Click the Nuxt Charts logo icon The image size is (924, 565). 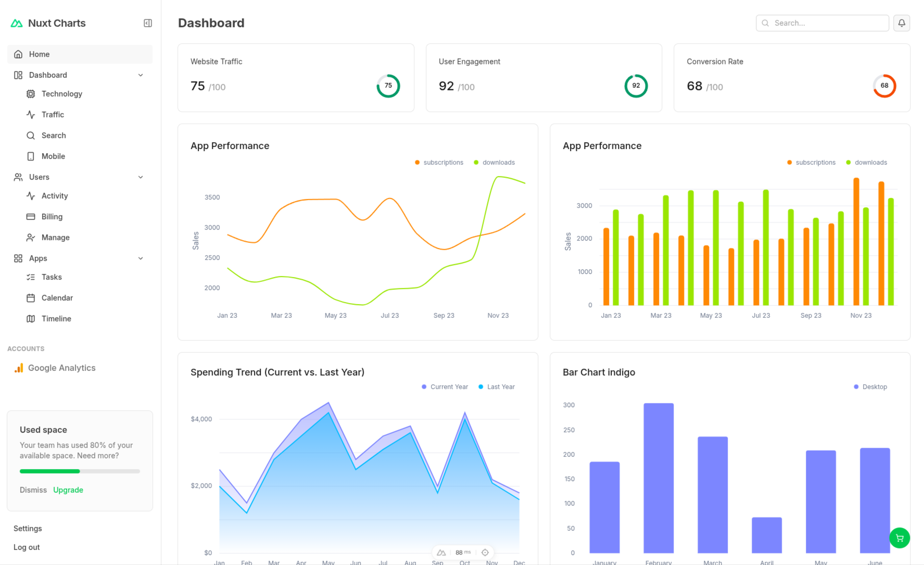point(17,23)
